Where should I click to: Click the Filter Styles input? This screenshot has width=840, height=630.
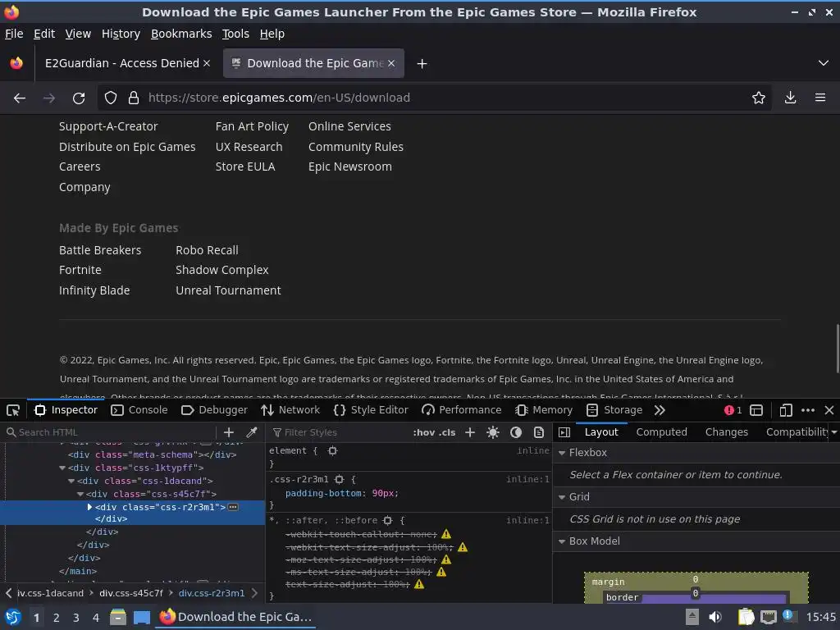tap(337, 432)
